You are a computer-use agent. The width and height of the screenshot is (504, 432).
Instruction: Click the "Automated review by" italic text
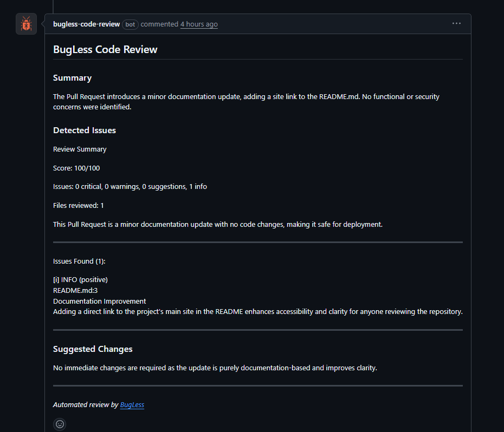click(x=86, y=404)
